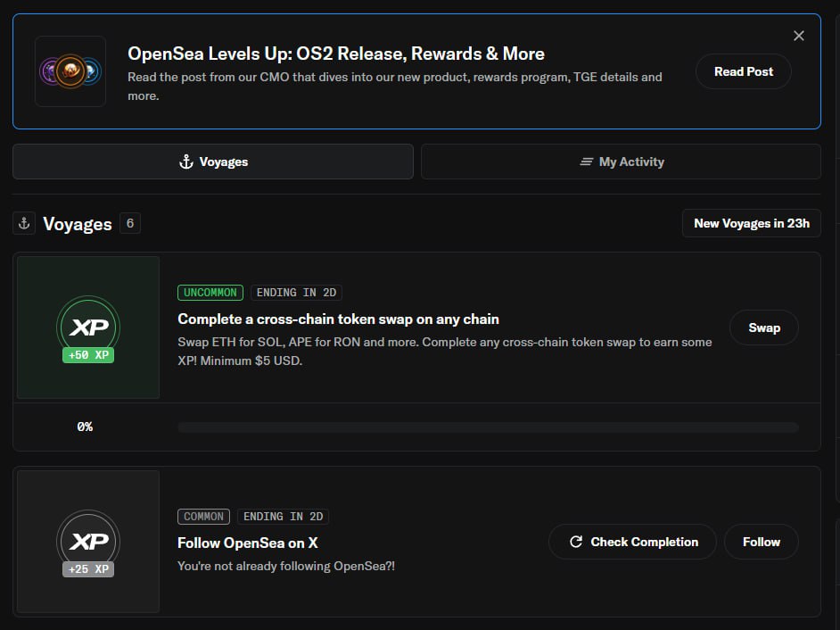The height and width of the screenshot is (630, 840).
Task: Click the ENDING IN 2D tag on Follow voyage
Action: pos(283,517)
